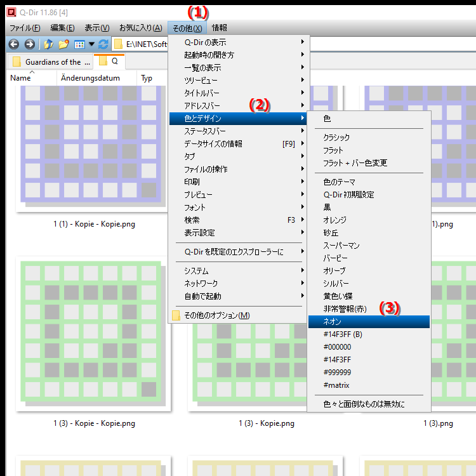
Task: Open 自動で起動 submenu
Action: [238, 296]
